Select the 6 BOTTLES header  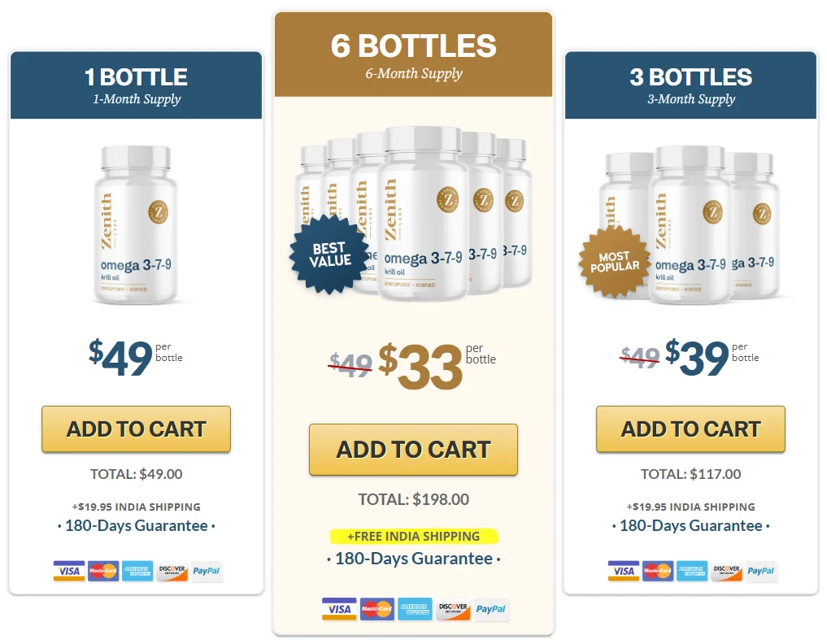click(413, 46)
